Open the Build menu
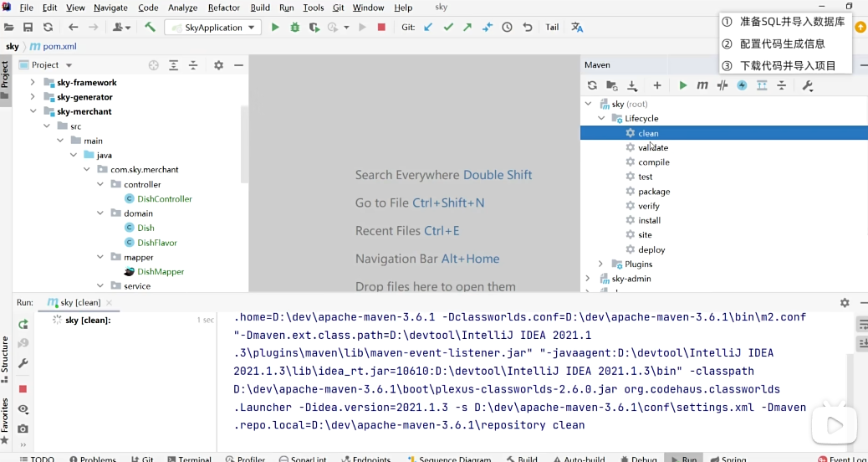 (260, 8)
